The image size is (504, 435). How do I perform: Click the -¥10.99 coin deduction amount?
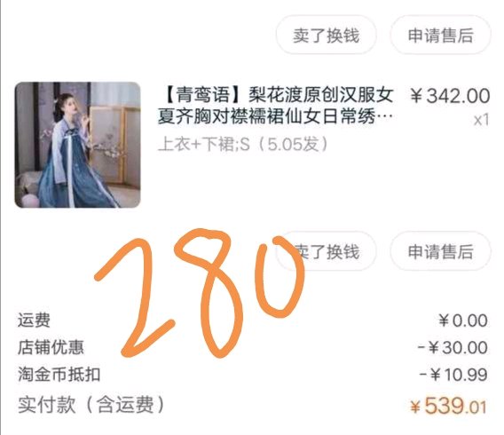coord(453,375)
